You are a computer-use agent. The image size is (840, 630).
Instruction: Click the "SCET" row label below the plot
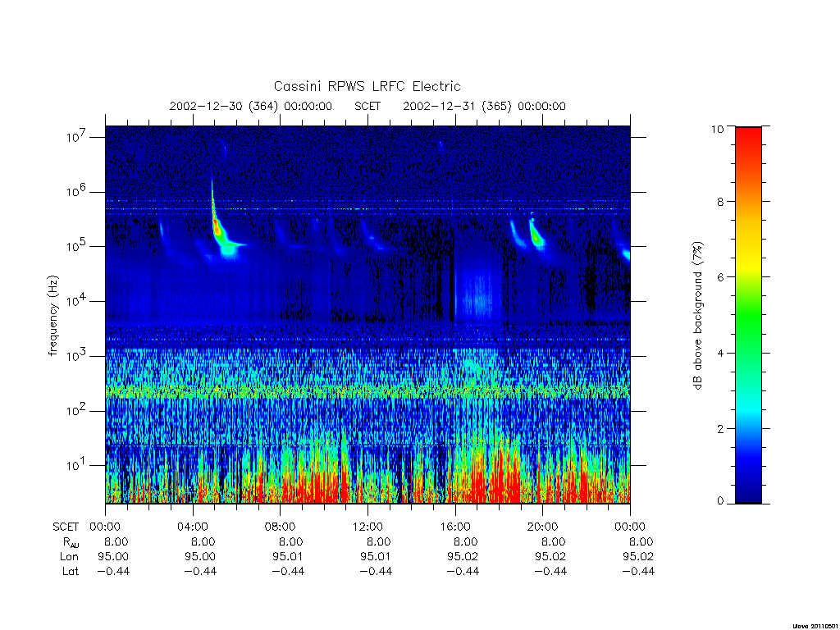66,527
